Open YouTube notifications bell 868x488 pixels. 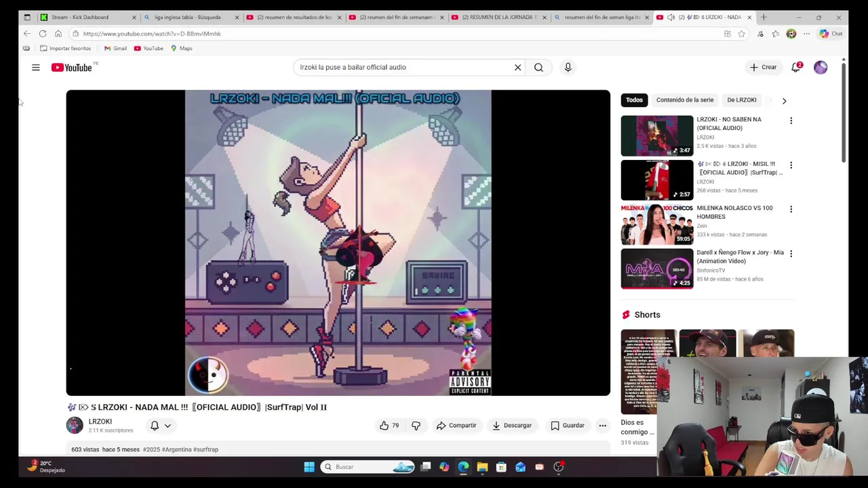point(796,67)
